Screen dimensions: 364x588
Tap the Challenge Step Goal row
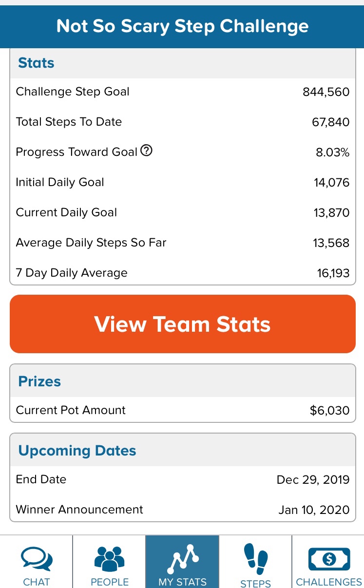[182, 92]
